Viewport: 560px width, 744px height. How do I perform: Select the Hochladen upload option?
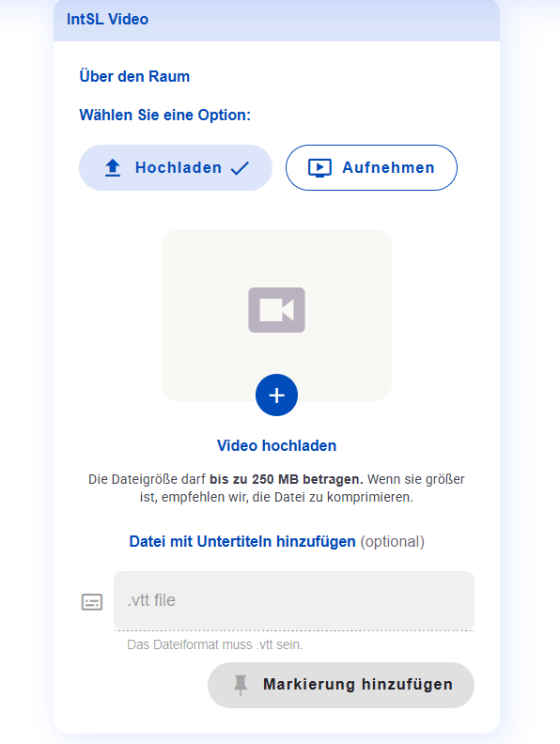coord(176,167)
